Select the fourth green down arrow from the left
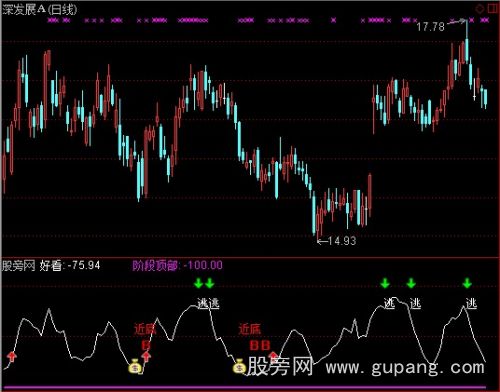This screenshot has width=500, height=392. tap(411, 283)
